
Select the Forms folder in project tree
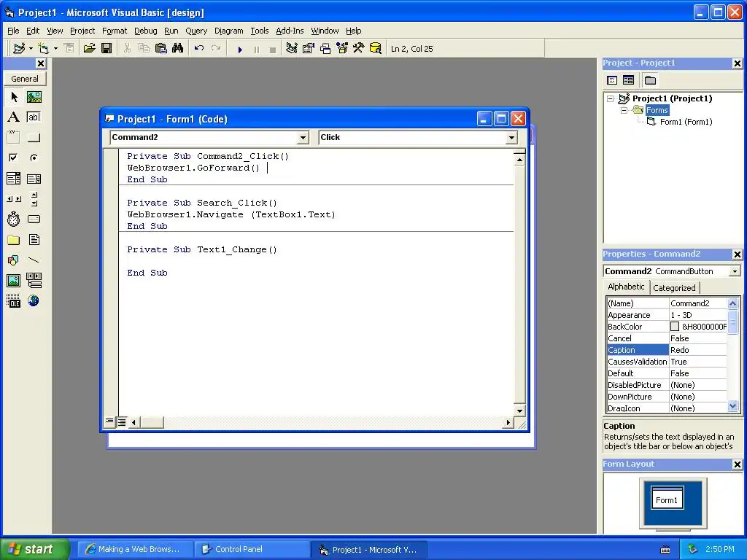coord(657,111)
